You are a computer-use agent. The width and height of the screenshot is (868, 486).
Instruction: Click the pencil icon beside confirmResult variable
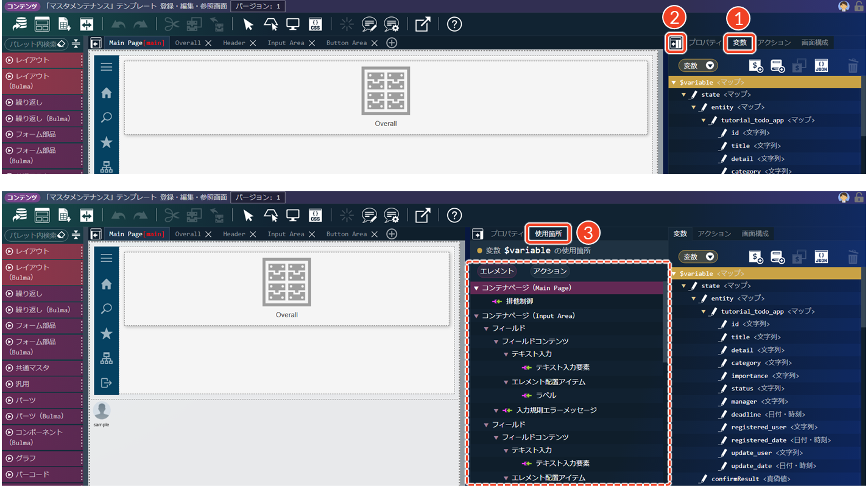703,479
